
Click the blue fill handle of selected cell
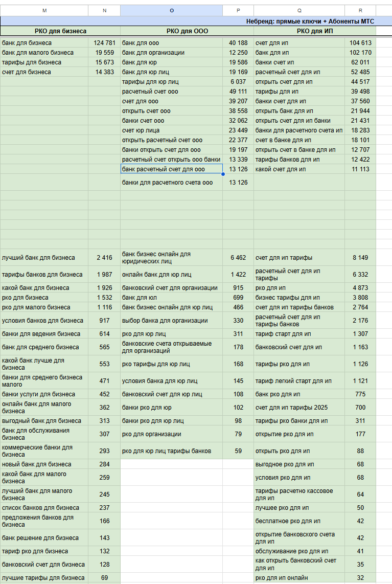point(223,174)
